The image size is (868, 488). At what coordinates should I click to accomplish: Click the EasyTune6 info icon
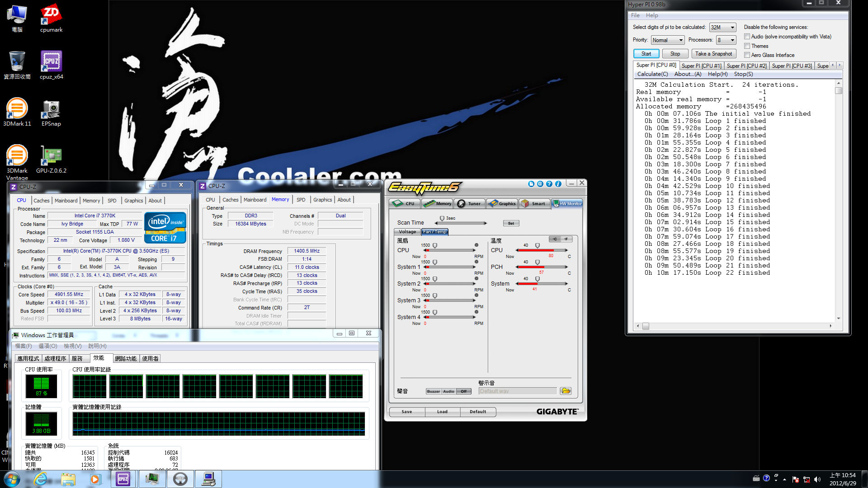558,184
